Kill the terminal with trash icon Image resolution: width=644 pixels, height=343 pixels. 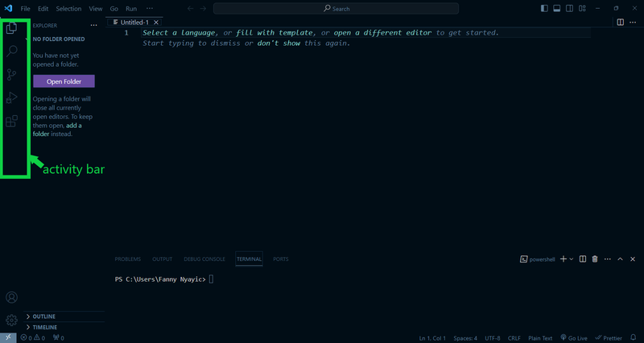[595, 259]
